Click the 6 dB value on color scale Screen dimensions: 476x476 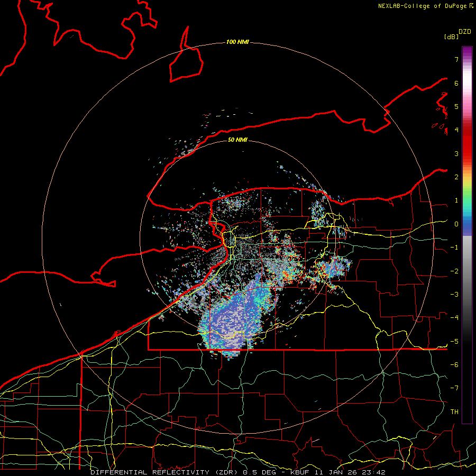click(456, 83)
